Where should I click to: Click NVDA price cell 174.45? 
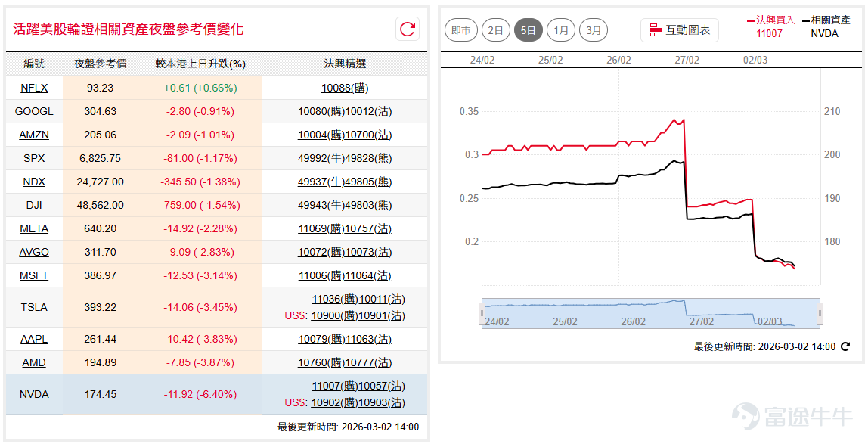coord(102,394)
